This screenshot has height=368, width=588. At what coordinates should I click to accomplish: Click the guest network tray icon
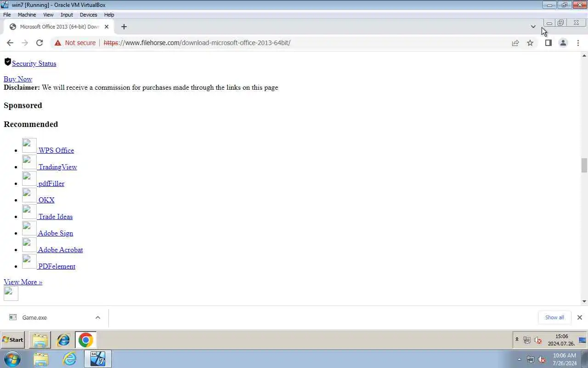click(x=527, y=340)
